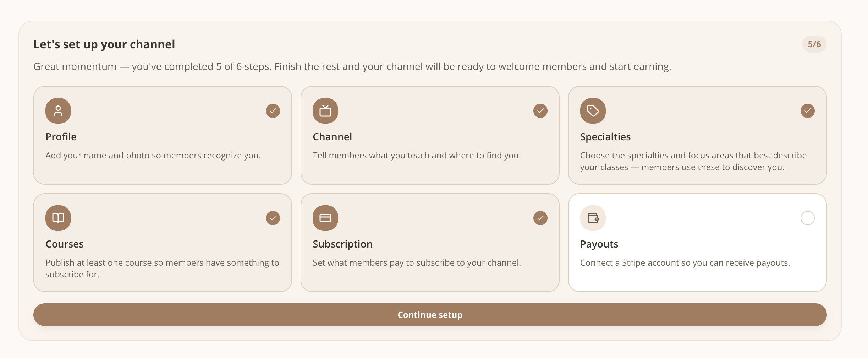
Task: Select the Channel step heading
Action: [x=332, y=137]
